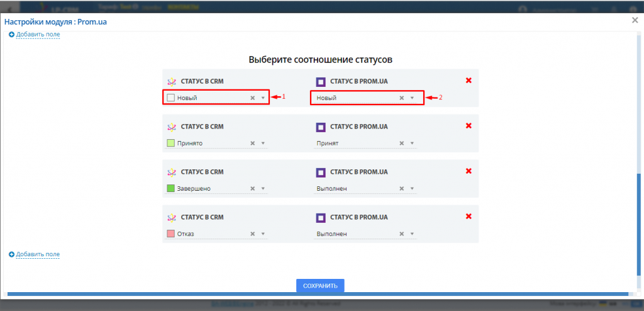The height and width of the screenshot is (311, 644).
Task: Open the Prom.ua status dropdown showing Новый
Action: (x=412, y=98)
